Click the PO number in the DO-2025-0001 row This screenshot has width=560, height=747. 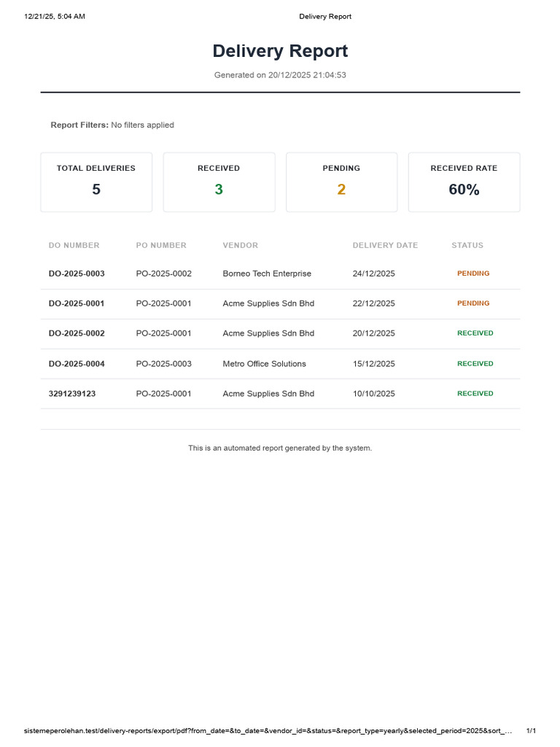coord(164,303)
